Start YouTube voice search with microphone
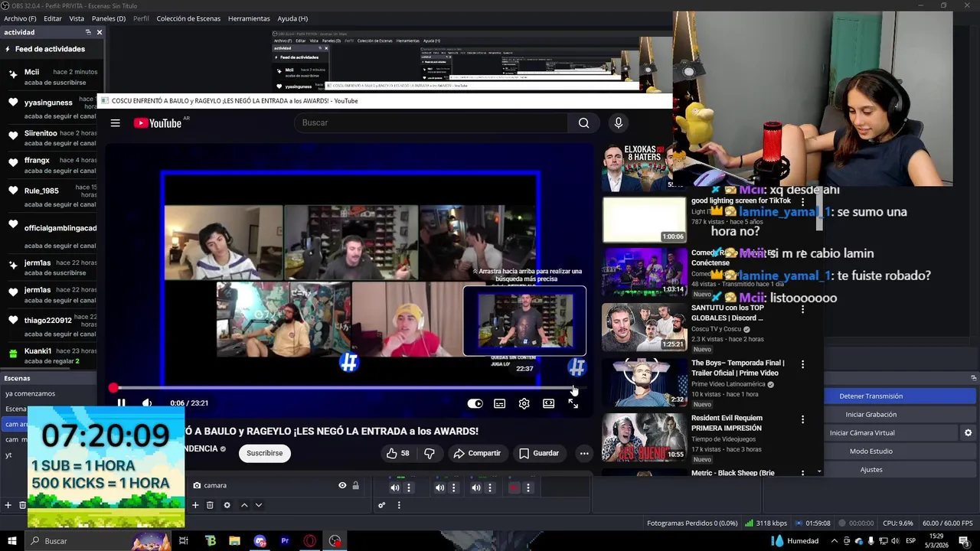The image size is (980, 551). [619, 123]
